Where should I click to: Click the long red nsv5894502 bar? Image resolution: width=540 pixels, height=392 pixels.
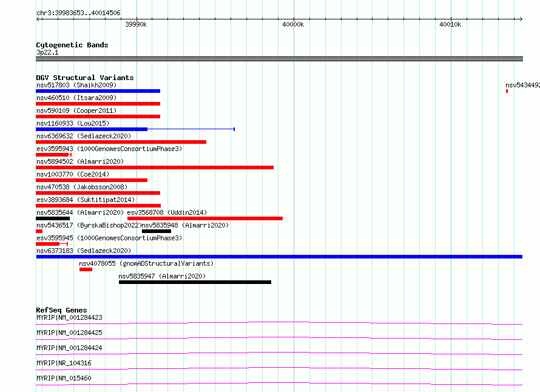155,167
